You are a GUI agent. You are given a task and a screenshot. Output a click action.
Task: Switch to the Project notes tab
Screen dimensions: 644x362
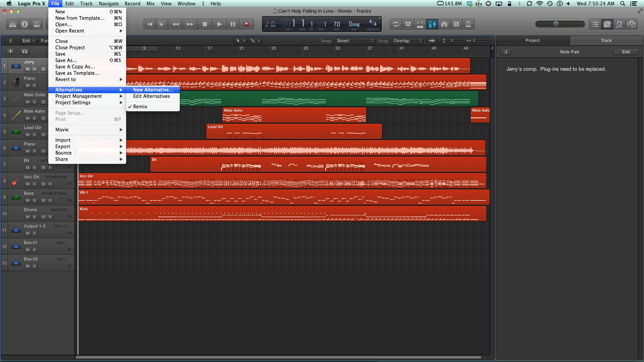click(533, 41)
